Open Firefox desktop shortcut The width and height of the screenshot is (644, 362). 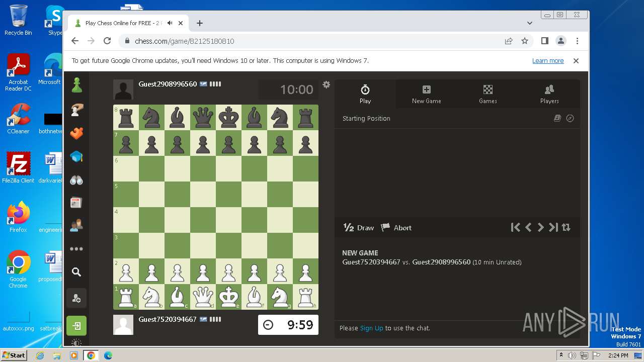pos(18,217)
